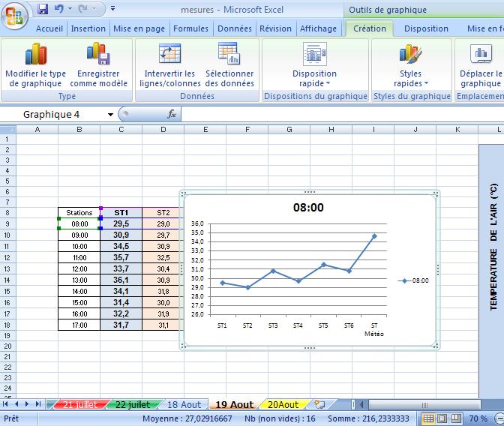This screenshot has width=504, height=426.
Task: Open the Insertion ribbon tab
Action: click(x=88, y=28)
